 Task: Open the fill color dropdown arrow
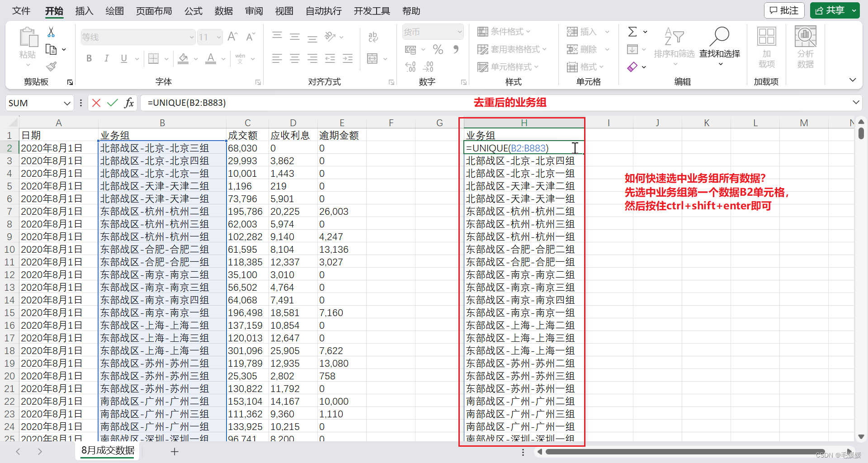click(x=195, y=59)
